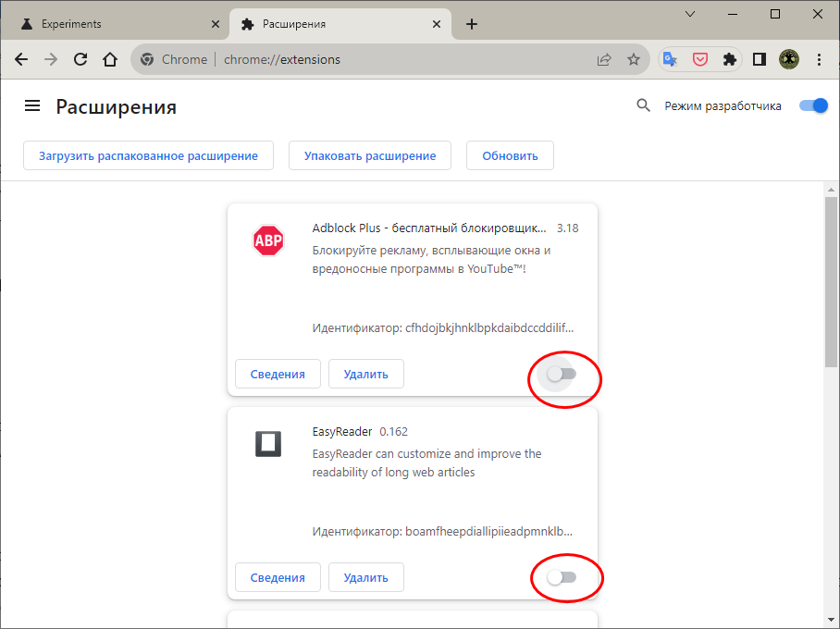Click the Обновить button
This screenshot has height=629, width=840.
click(510, 156)
